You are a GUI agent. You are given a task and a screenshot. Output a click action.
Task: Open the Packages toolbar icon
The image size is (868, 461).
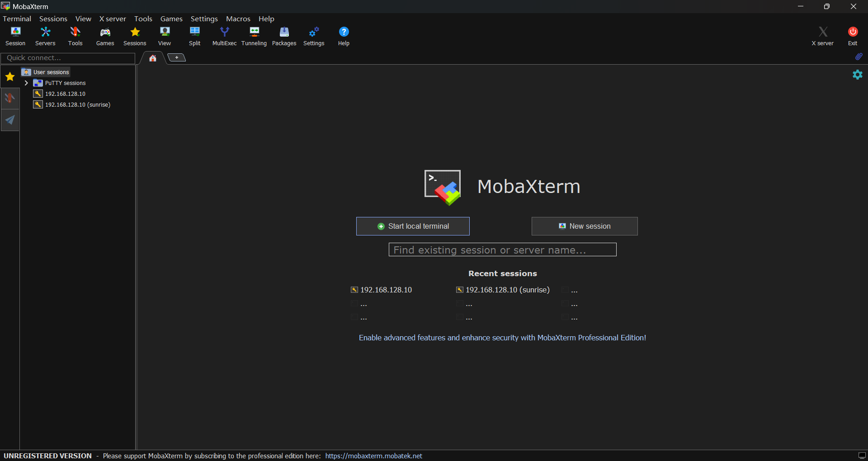pyautogui.click(x=284, y=36)
